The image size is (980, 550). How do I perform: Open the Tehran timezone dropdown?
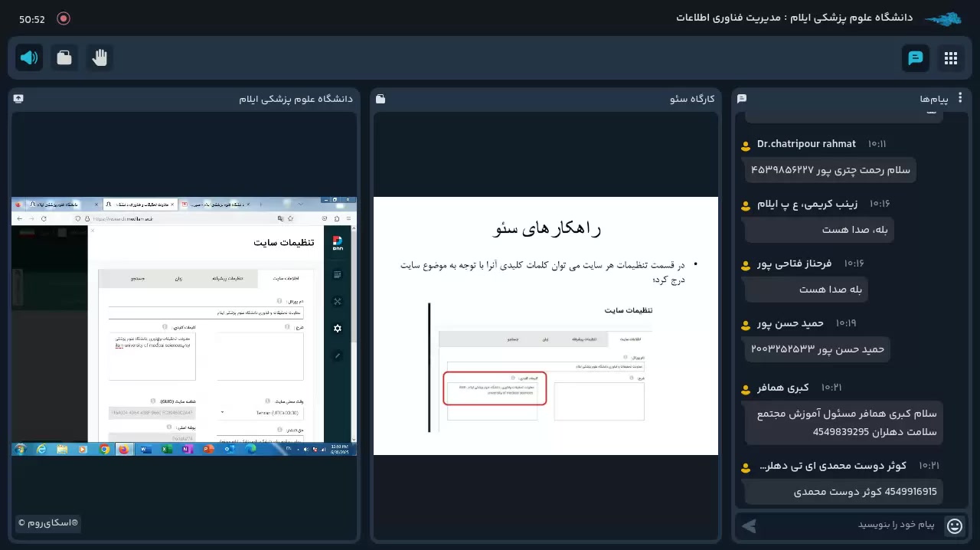click(261, 412)
